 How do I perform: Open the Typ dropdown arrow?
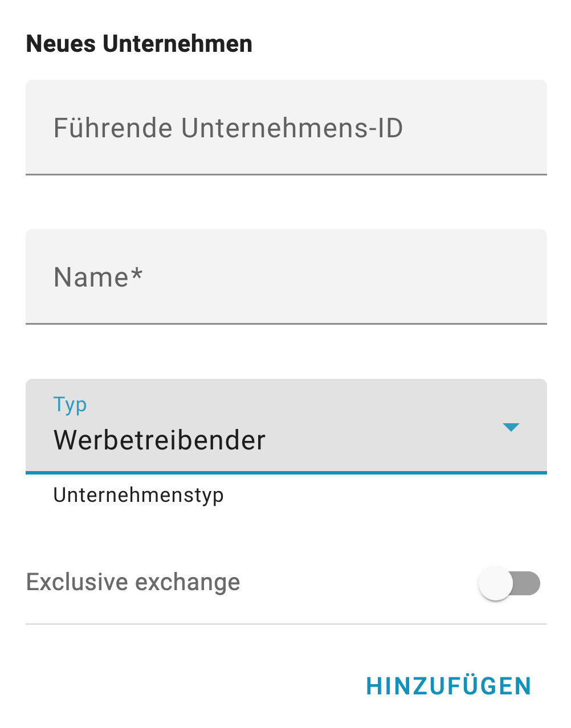pos(511,427)
